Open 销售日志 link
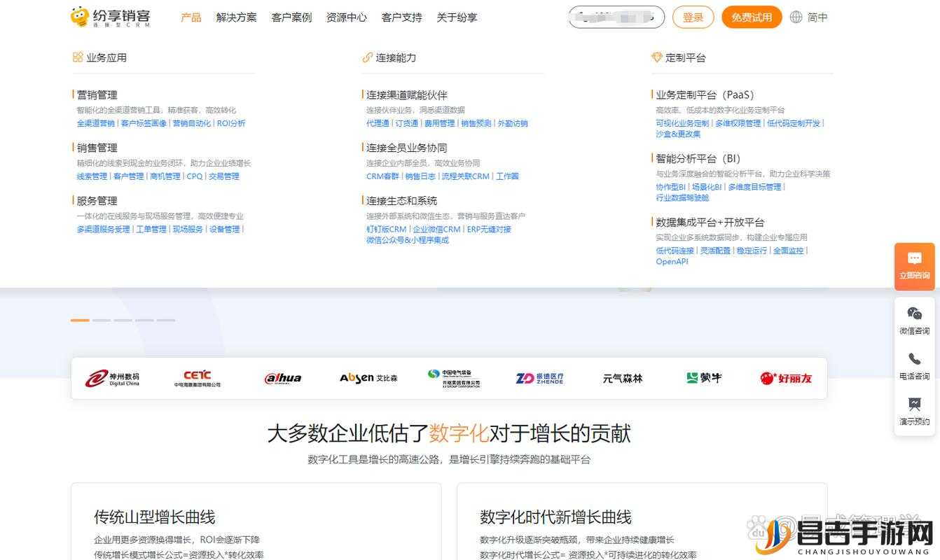This screenshot has height=560, width=940. point(420,176)
